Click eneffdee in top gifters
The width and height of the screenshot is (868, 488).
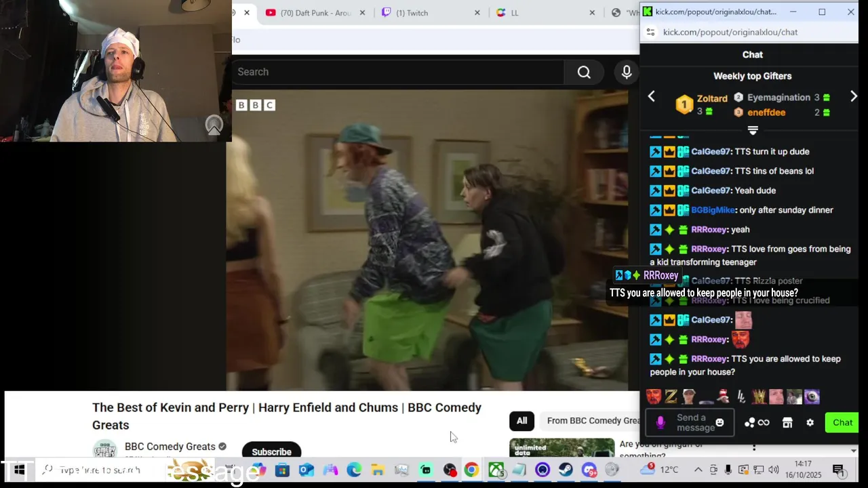pyautogui.click(x=766, y=113)
